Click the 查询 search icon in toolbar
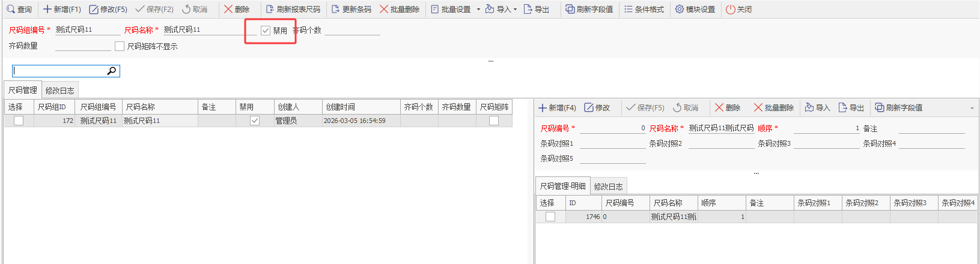 pyautogui.click(x=11, y=9)
